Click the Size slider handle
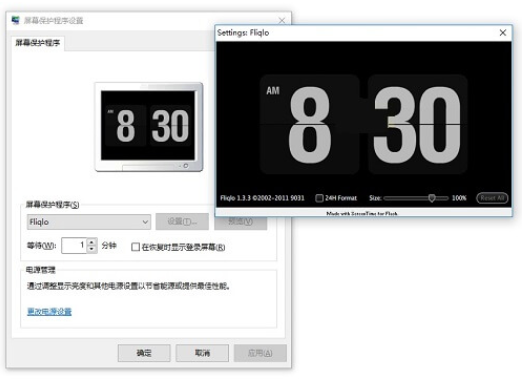531x381 pixels. tap(432, 198)
